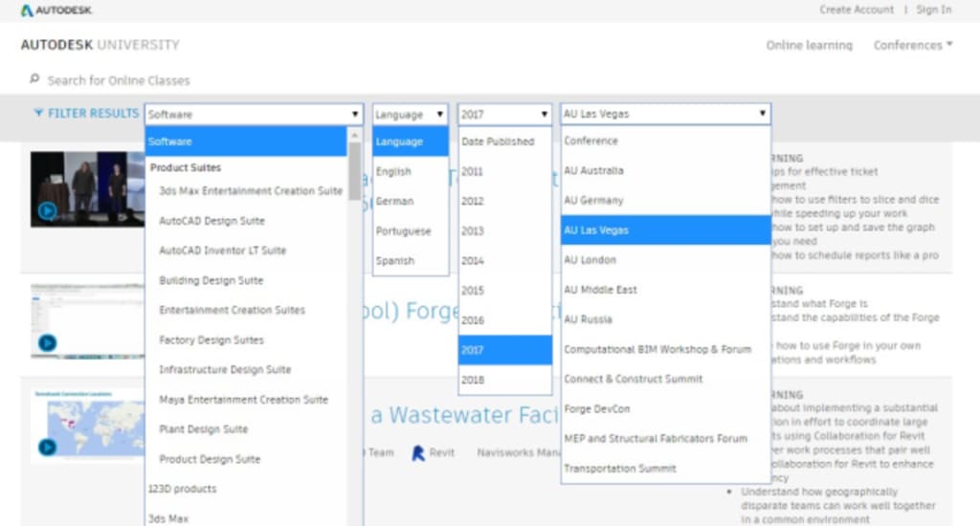Viewport: 980px width, 526px height.
Task: Open Online learning page
Action: [809, 45]
